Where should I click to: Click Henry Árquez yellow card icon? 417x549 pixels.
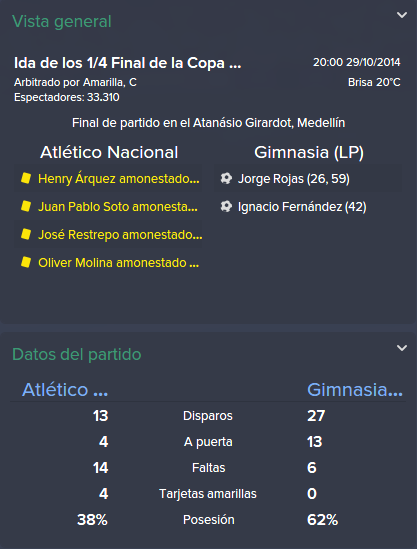point(26,178)
